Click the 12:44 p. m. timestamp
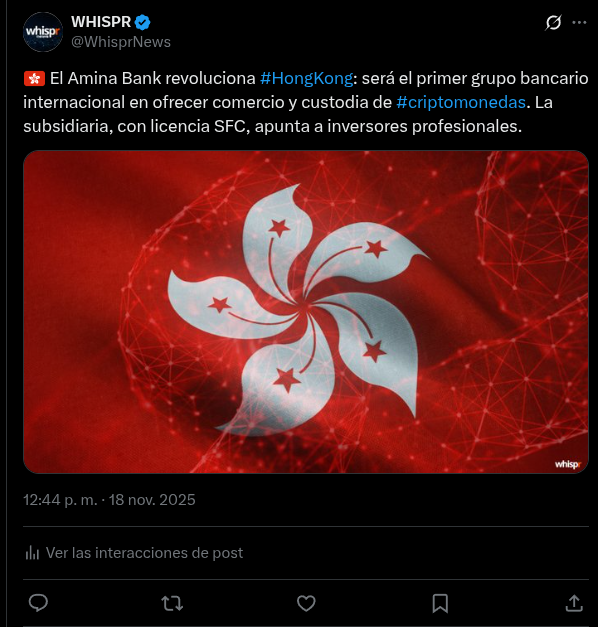The height and width of the screenshot is (627, 598). 60,500
